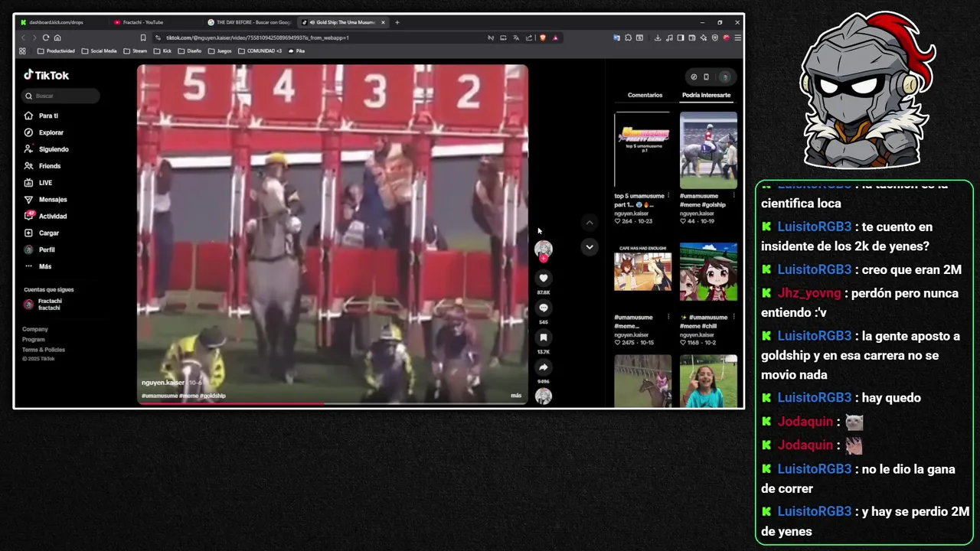Image resolution: width=980 pixels, height=551 pixels.
Task: Open the Pika bookmark
Action: pyautogui.click(x=296, y=51)
